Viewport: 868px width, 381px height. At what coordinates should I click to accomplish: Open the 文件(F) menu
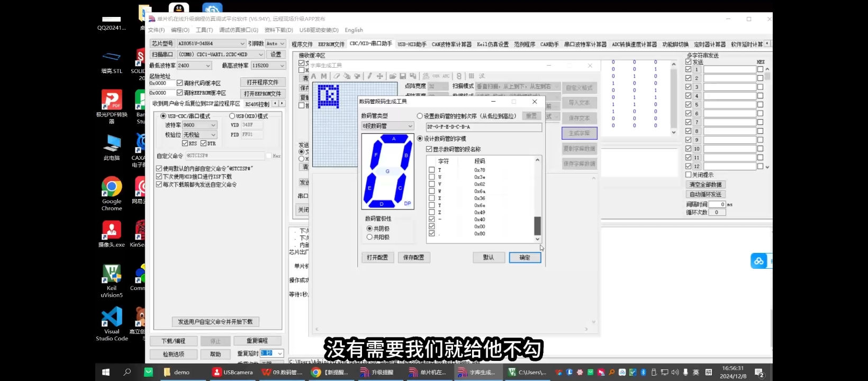tap(157, 30)
